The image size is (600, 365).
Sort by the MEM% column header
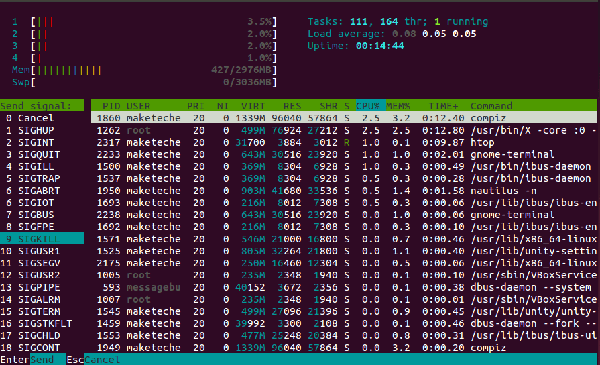click(398, 106)
